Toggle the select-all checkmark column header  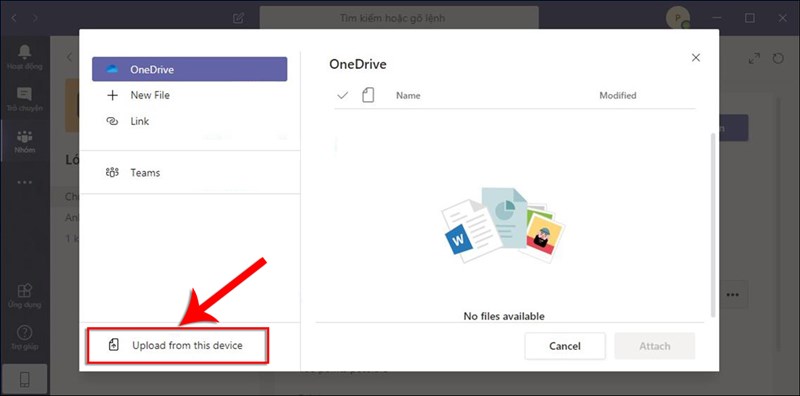tap(343, 95)
